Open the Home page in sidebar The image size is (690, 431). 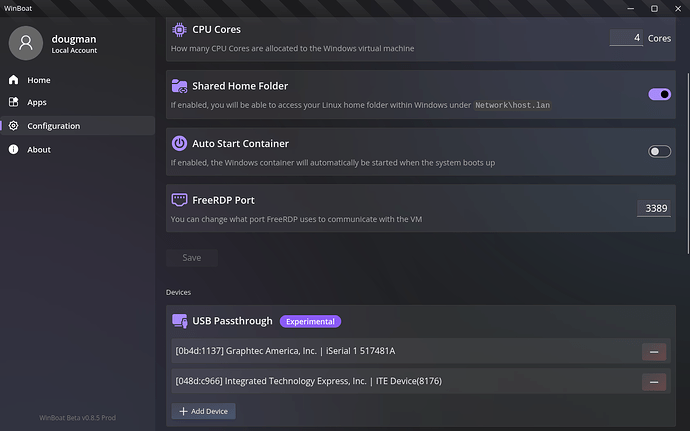39,80
